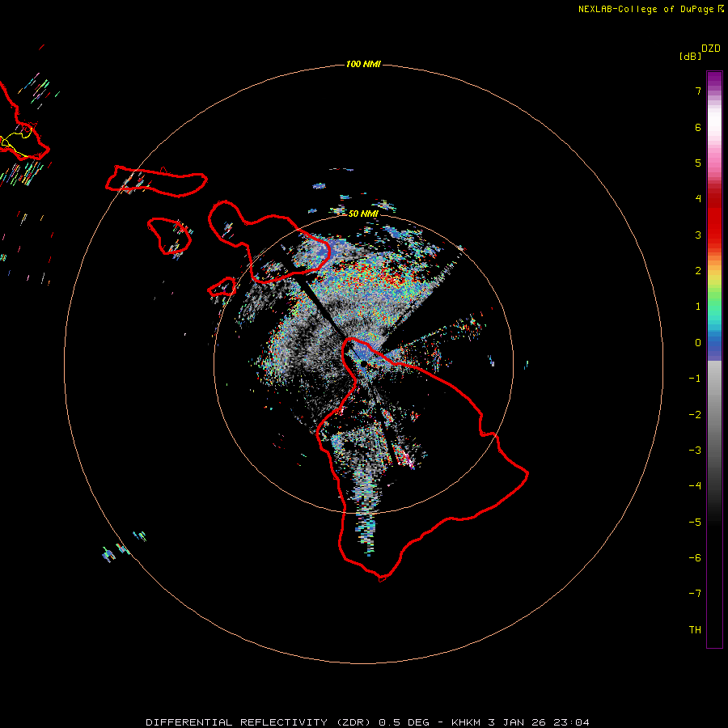Click the -1 dB colorbar tick label
Image resolution: width=728 pixels, height=728 pixels.
click(x=695, y=379)
